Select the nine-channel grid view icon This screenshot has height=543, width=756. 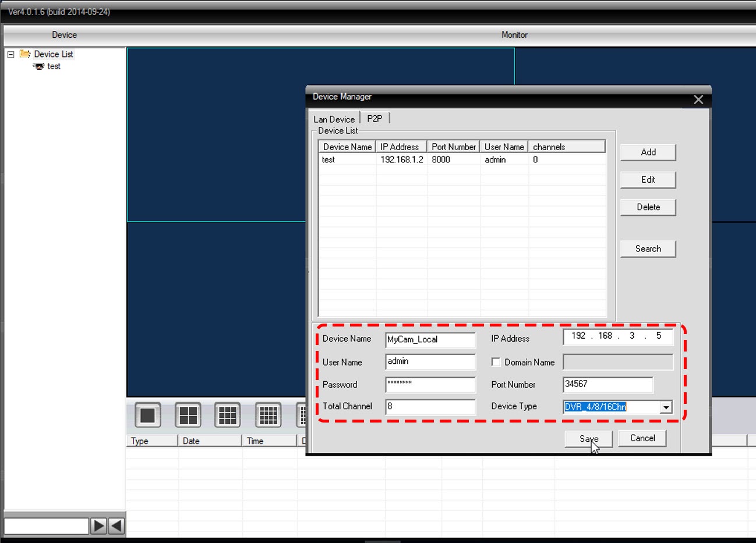coord(227,415)
